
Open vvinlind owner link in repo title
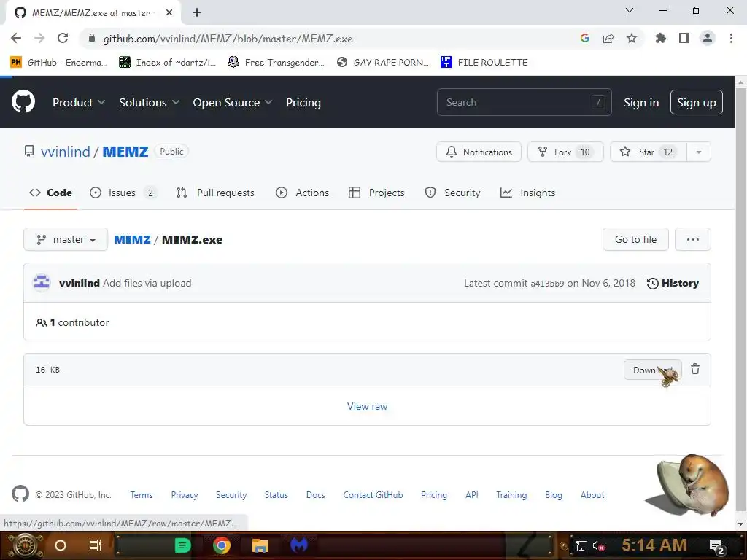click(65, 152)
